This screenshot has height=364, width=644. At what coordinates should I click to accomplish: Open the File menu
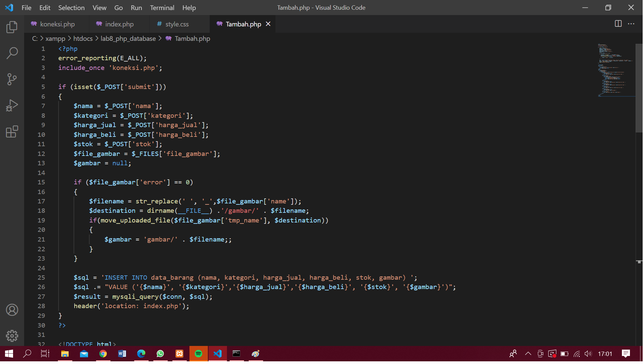(x=26, y=7)
